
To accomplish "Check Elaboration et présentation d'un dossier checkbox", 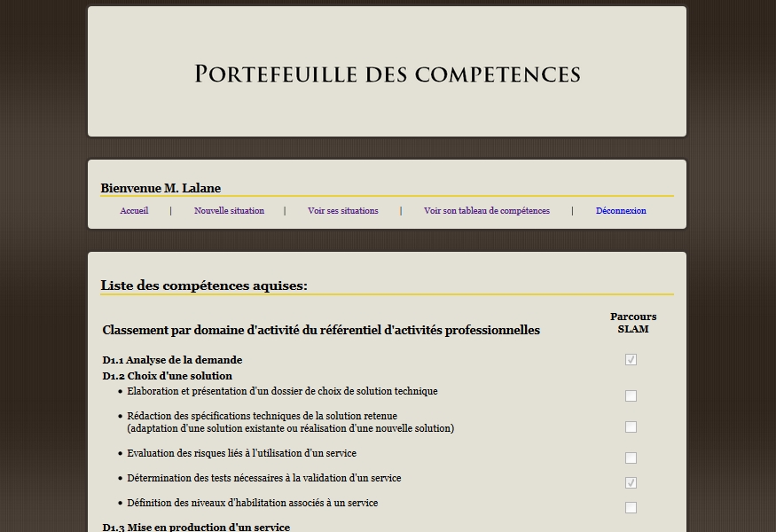I will [x=631, y=396].
